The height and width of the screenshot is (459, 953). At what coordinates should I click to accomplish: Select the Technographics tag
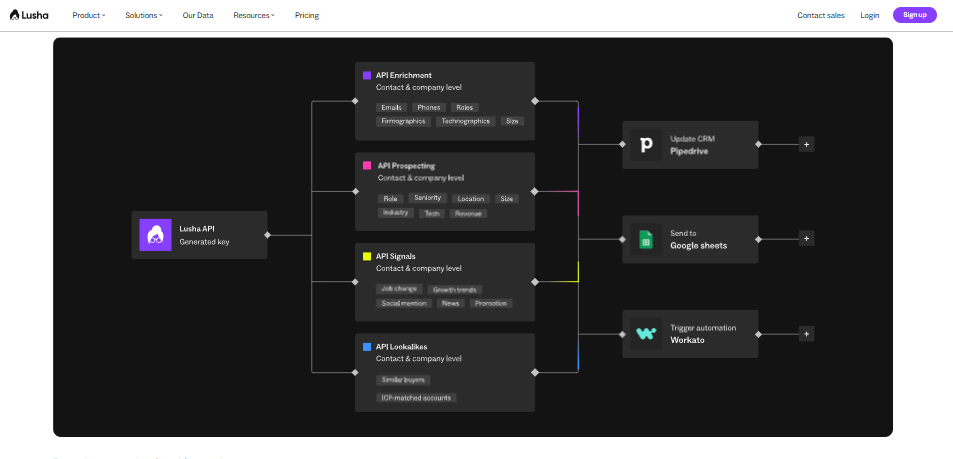pos(466,121)
